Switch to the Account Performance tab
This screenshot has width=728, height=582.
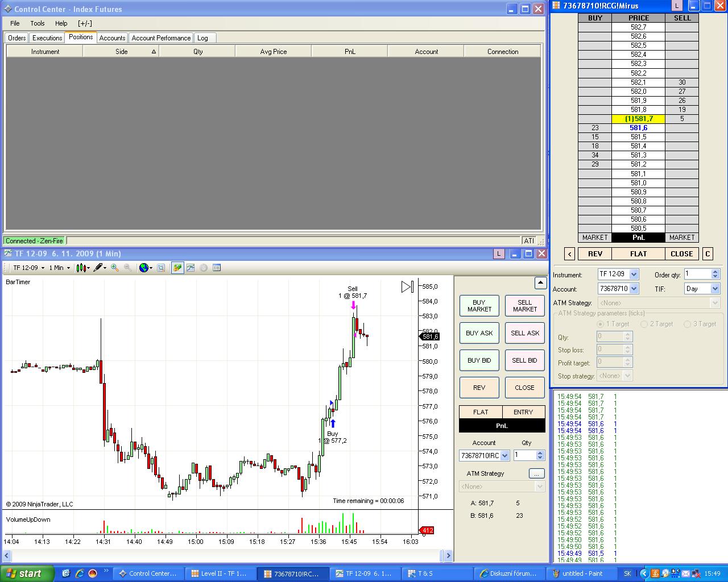[161, 38]
